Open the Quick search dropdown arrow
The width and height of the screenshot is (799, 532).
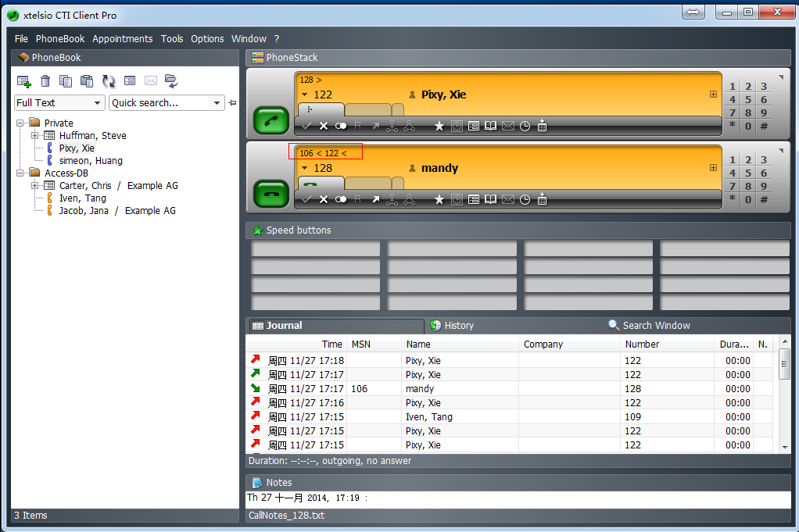click(x=217, y=103)
